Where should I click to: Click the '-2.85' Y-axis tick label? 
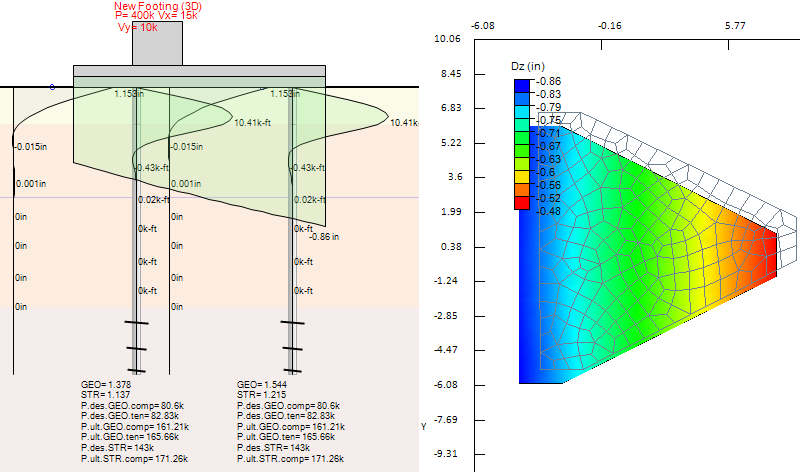[446, 316]
